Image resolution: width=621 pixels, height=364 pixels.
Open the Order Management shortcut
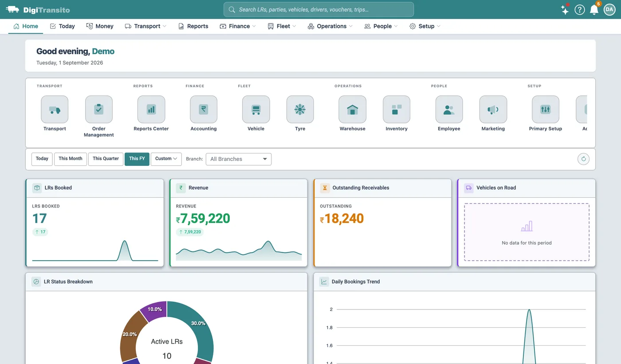pos(99,110)
